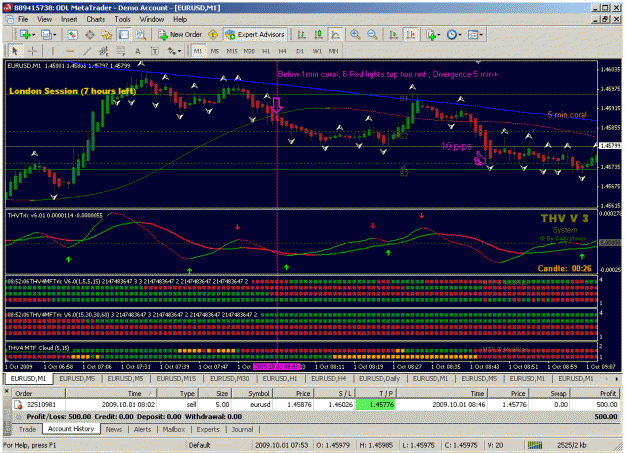Viewport: 625px width, 453px height.
Task: Switch chart to bar chart type
Action: click(301, 35)
